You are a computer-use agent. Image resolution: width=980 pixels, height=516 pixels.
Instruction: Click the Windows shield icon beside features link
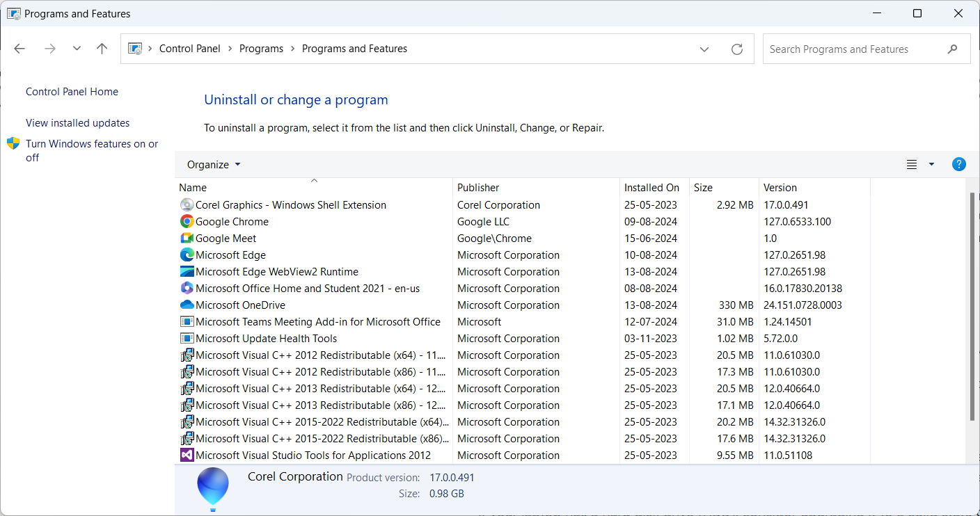click(x=13, y=144)
